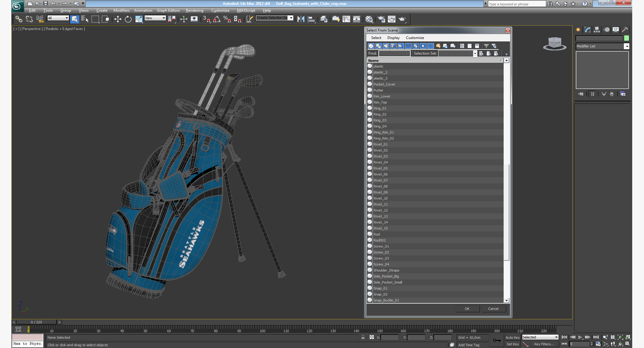
Task: Open Create Selection Set dropdown
Action: [275, 18]
